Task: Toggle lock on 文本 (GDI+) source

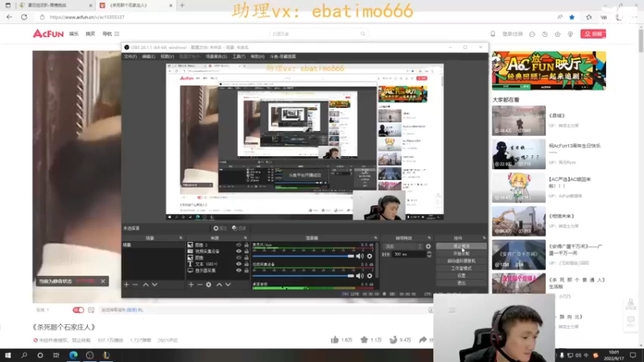Action: 246,264
